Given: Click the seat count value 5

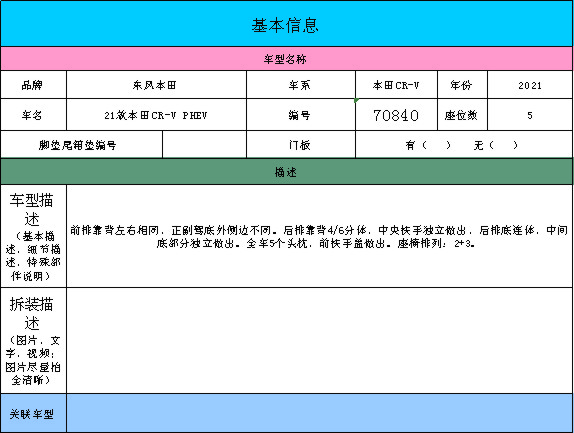Looking at the screenshot, I should [530, 115].
